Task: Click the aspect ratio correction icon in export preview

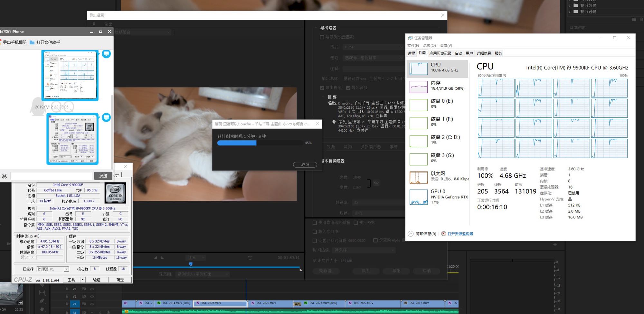Action: tap(250, 258)
